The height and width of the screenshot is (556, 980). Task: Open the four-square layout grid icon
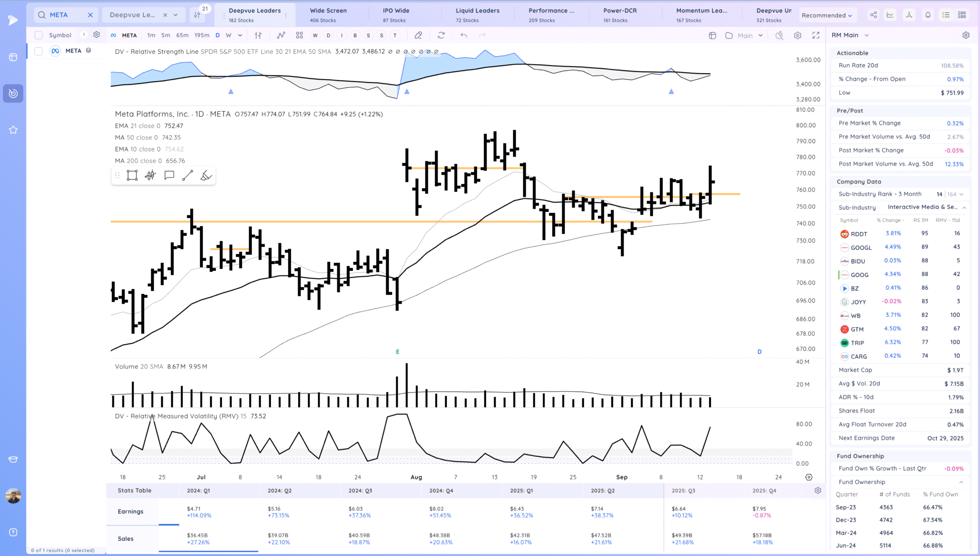[299, 35]
